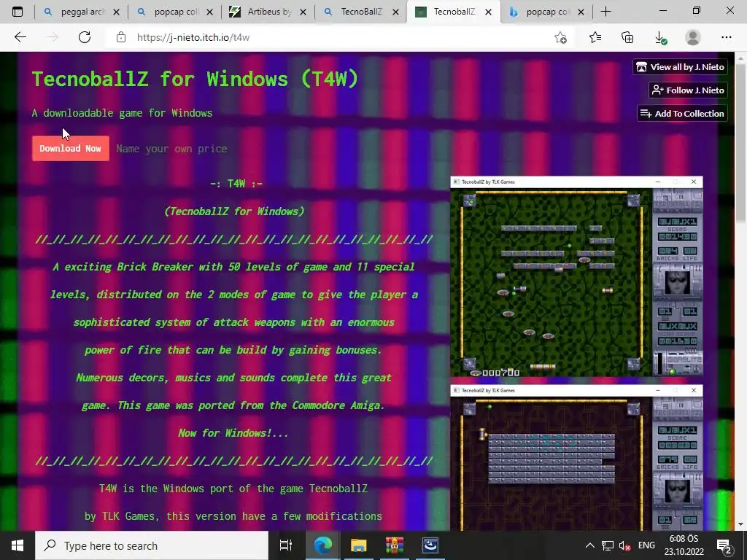Image resolution: width=747 pixels, height=560 pixels.
Task: Switch to the Bing 'popcap col' tab
Action: tap(547, 12)
